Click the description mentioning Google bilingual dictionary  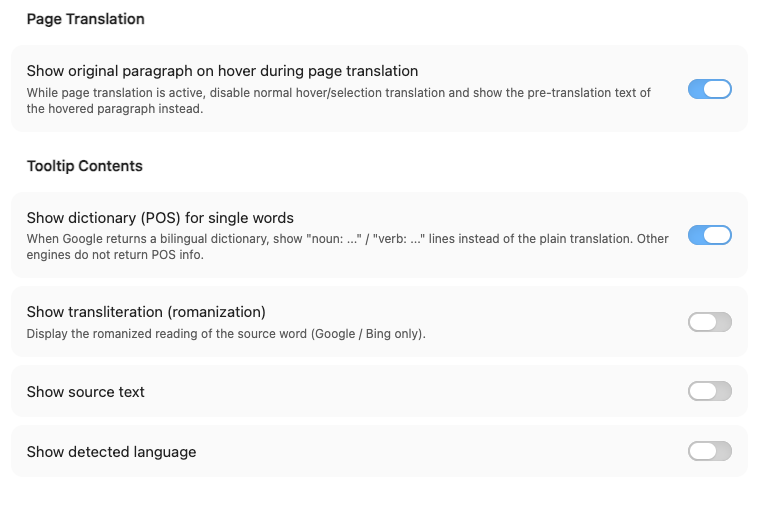347,247
